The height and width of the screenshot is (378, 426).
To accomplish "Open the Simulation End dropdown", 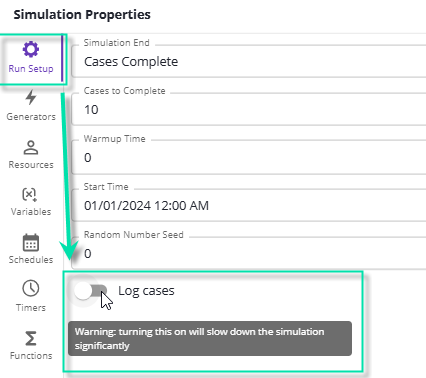I will (249, 62).
